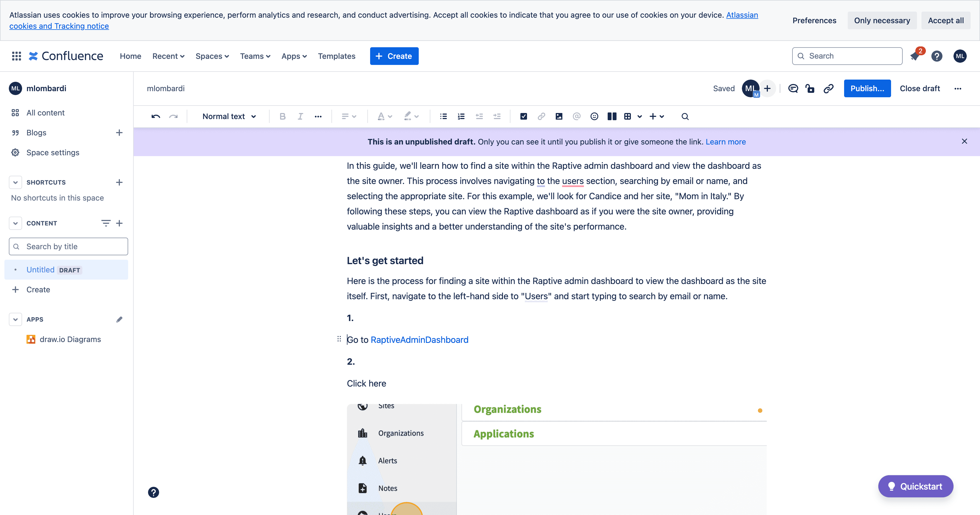Open the highlight color dropdown
This screenshot has width=980, height=515.
(411, 117)
